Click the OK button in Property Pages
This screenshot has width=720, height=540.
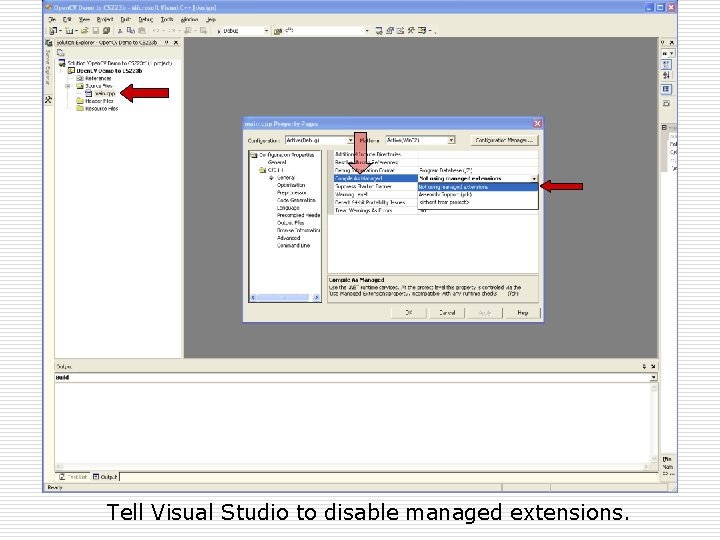[x=409, y=313]
